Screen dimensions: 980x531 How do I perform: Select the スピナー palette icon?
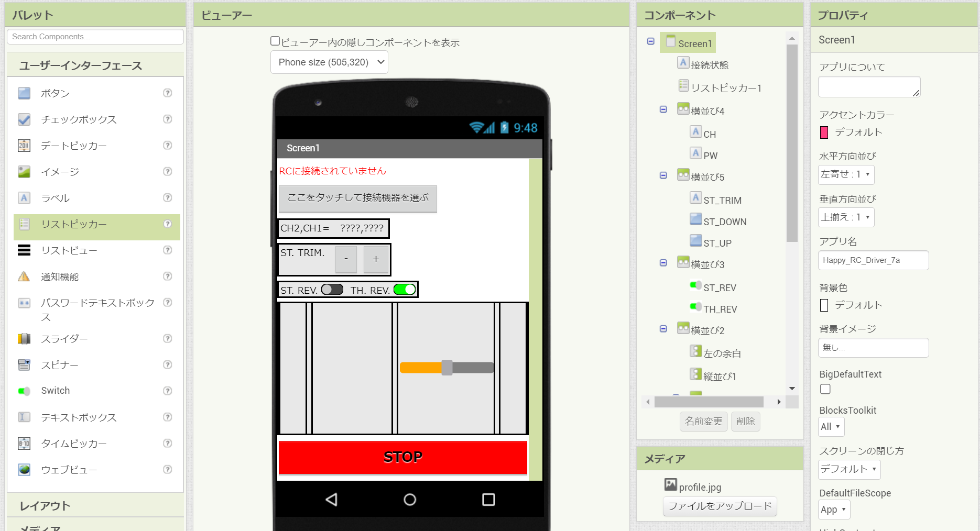(24, 365)
